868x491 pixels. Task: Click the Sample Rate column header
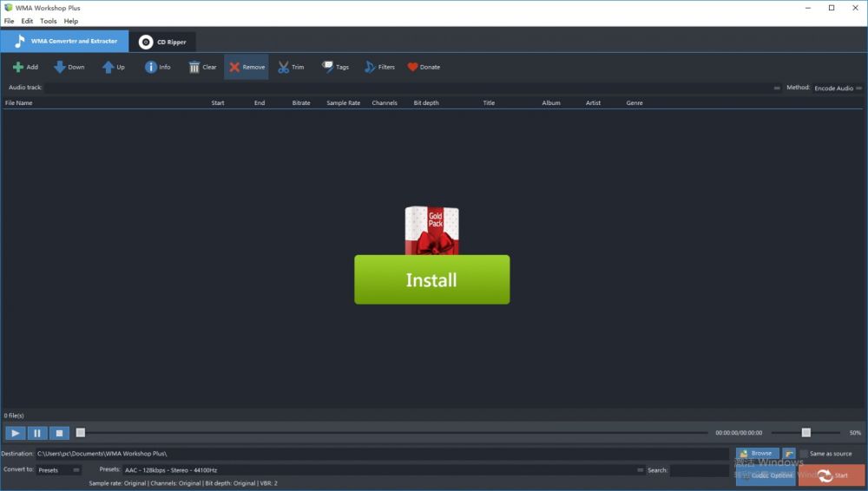click(343, 103)
